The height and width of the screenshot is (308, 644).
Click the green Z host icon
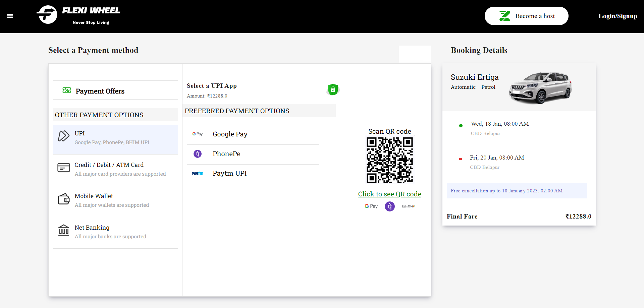click(x=505, y=16)
